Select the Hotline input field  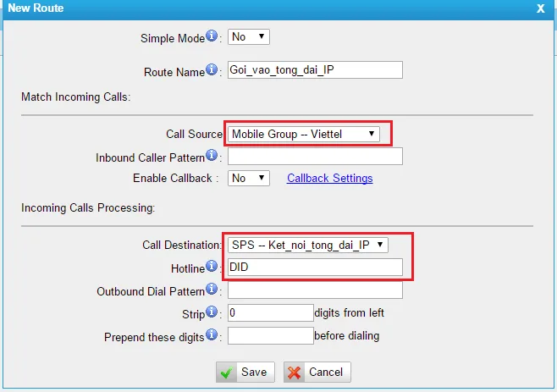pyautogui.click(x=315, y=268)
